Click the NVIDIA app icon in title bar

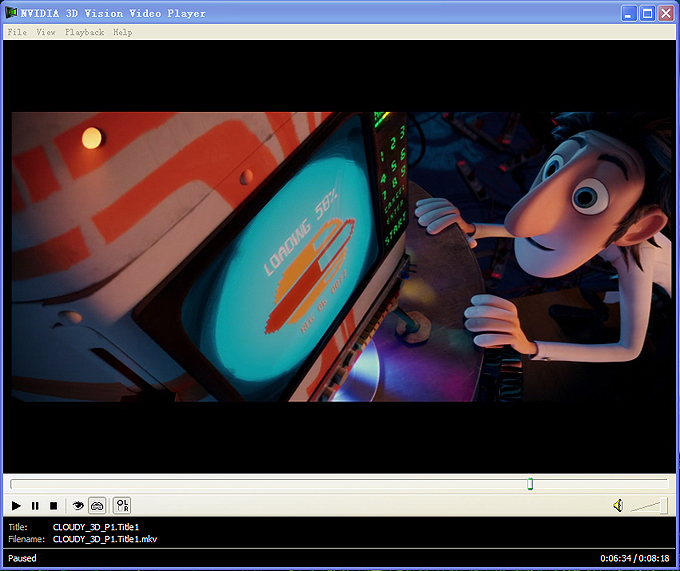click(11, 13)
